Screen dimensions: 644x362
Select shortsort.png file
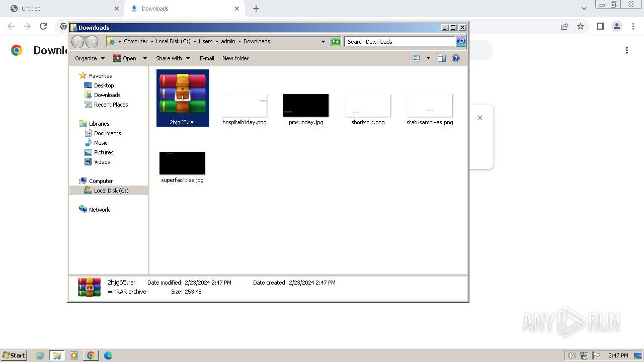[368, 110]
